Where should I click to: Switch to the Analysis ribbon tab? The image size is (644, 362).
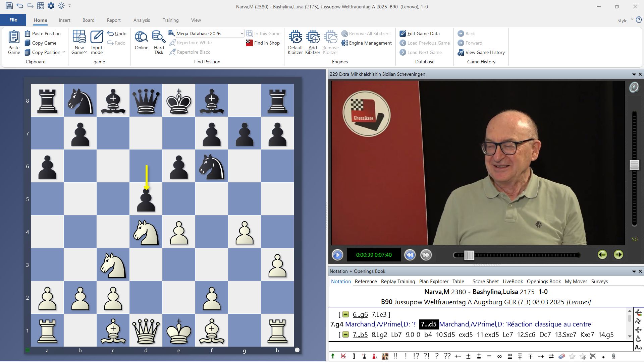[x=142, y=20]
